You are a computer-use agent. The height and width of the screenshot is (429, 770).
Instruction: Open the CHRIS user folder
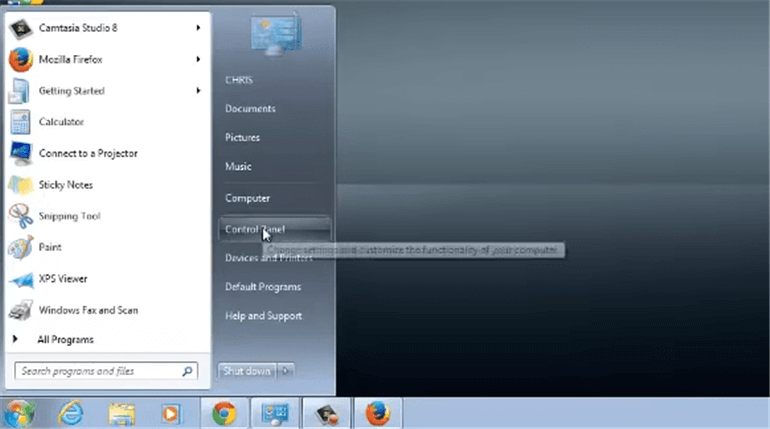[239, 80]
